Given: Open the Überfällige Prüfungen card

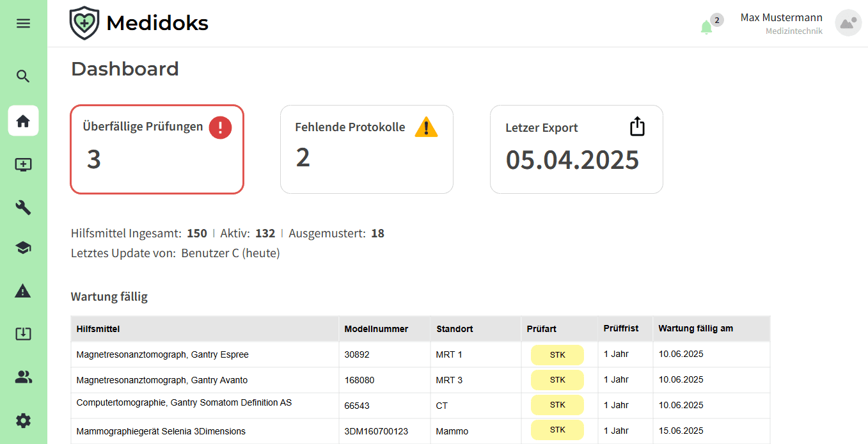Looking at the screenshot, I should [157, 149].
